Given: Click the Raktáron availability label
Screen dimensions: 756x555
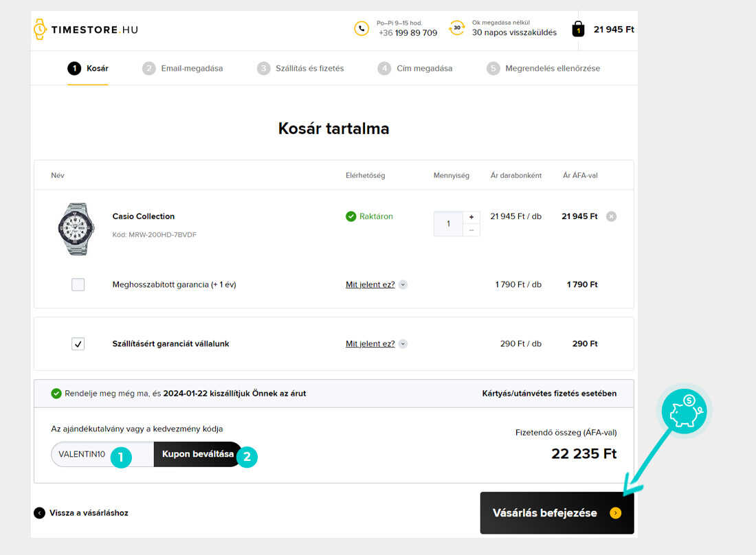Looking at the screenshot, I should point(376,216).
